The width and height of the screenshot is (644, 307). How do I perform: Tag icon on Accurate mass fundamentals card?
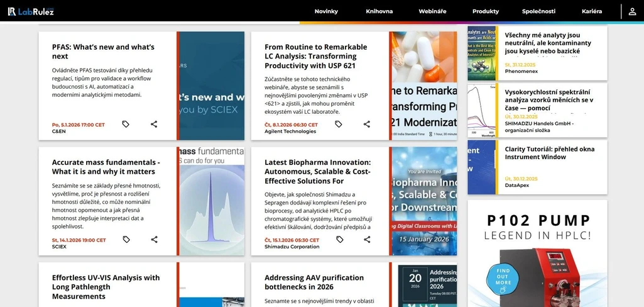pyautogui.click(x=126, y=240)
